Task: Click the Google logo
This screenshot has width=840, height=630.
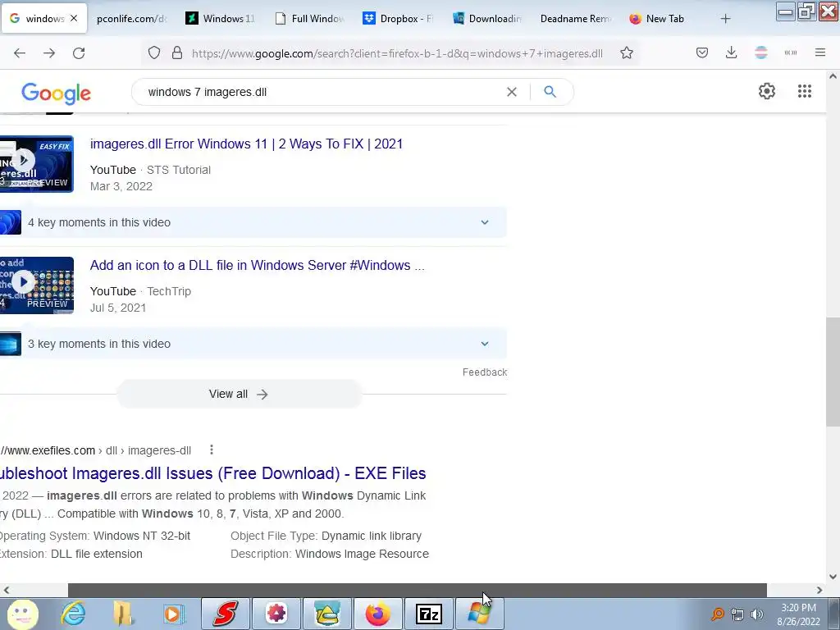Action: [57, 94]
